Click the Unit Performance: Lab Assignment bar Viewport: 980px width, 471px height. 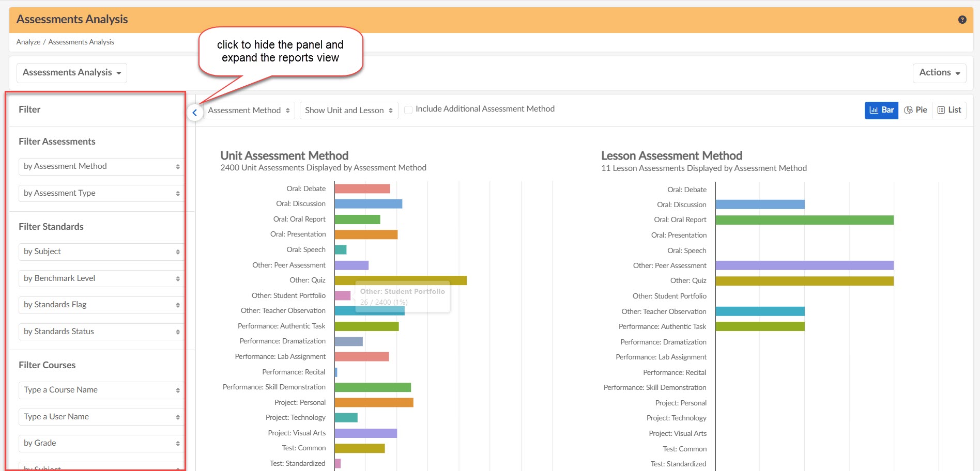362,357
